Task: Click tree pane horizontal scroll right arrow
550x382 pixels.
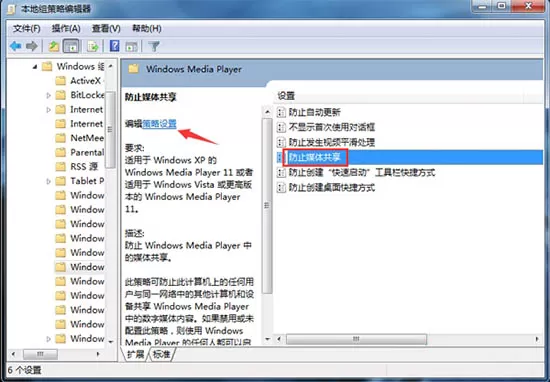Action: pos(98,354)
